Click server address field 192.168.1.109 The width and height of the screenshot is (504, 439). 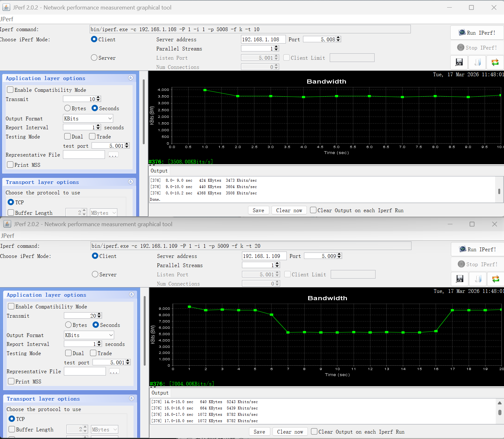(x=264, y=256)
